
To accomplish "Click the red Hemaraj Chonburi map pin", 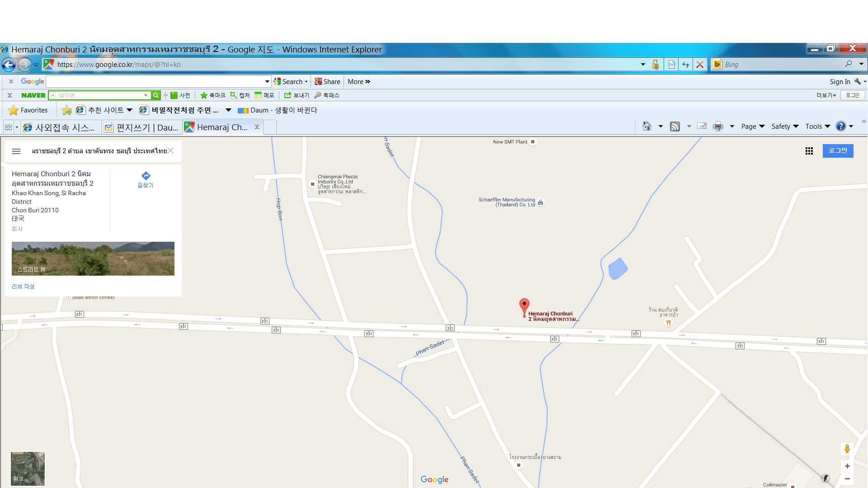I will [524, 307].
